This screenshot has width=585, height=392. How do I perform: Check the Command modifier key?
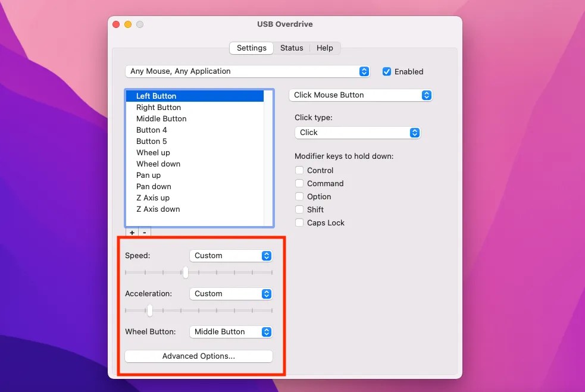pos(299,183)
